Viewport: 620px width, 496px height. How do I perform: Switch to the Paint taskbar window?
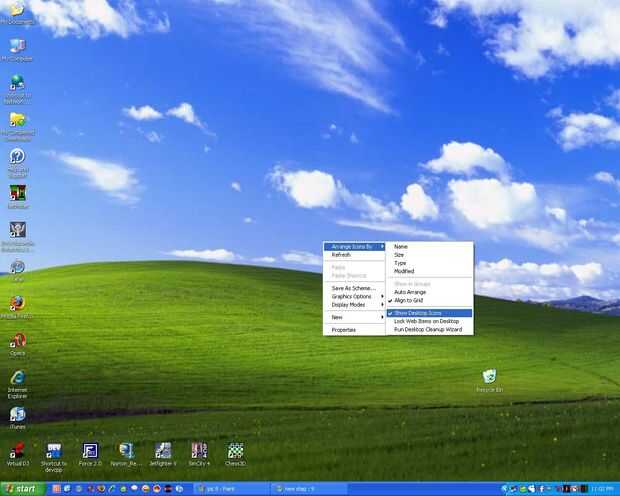232,489
